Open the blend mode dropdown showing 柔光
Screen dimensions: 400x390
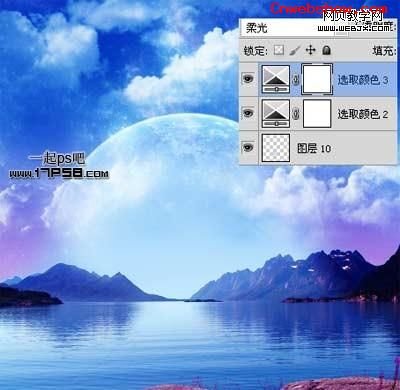coord(293,28)
